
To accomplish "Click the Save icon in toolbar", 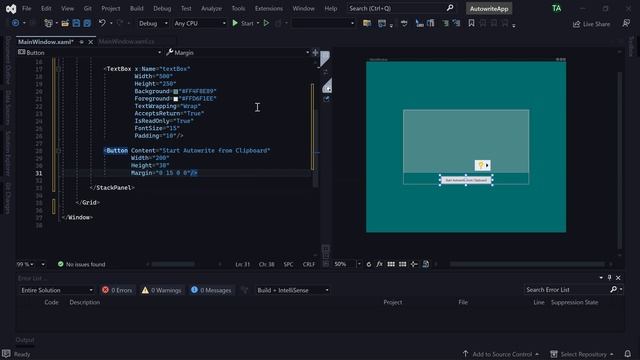I will 76,23.
